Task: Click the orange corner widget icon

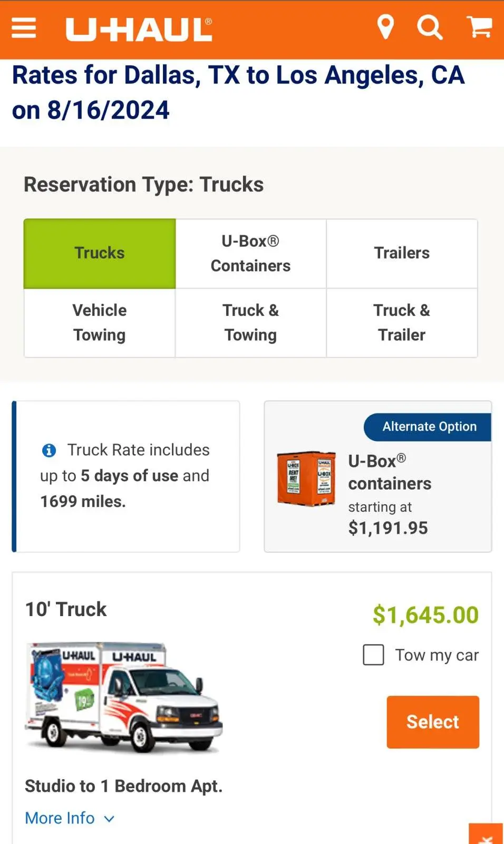Action: pyautogui.click(x=486, y=835)
